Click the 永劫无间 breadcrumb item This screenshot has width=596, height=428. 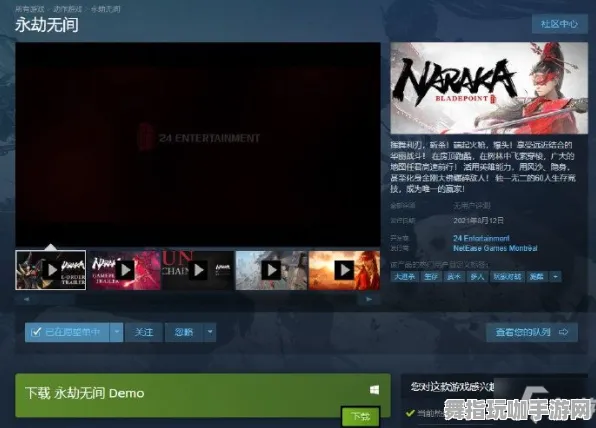[x=105, y=9]
